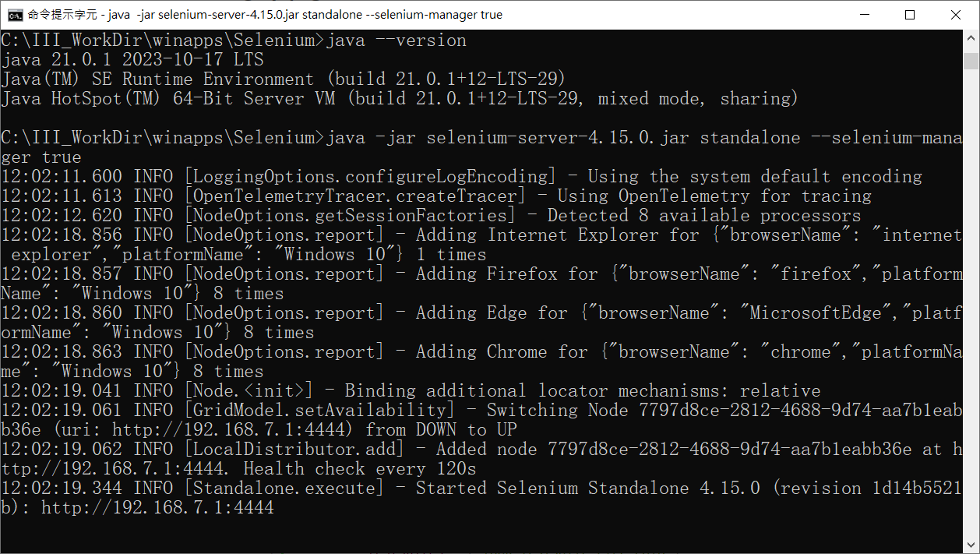Click 'Detected 8 available processors' log text
This screenshot has height=554, width=980.
coord(704,215)
